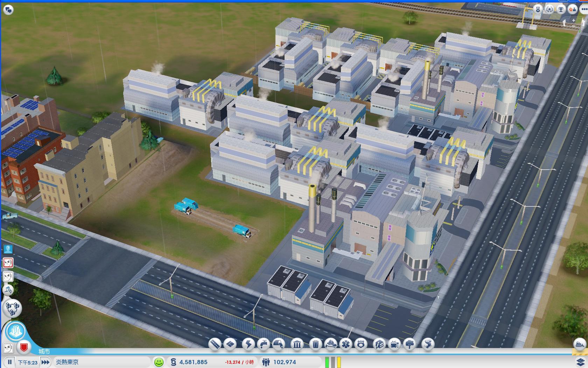
Task: Click the red-bordered face notification portrait
Action: pos(8,263)
